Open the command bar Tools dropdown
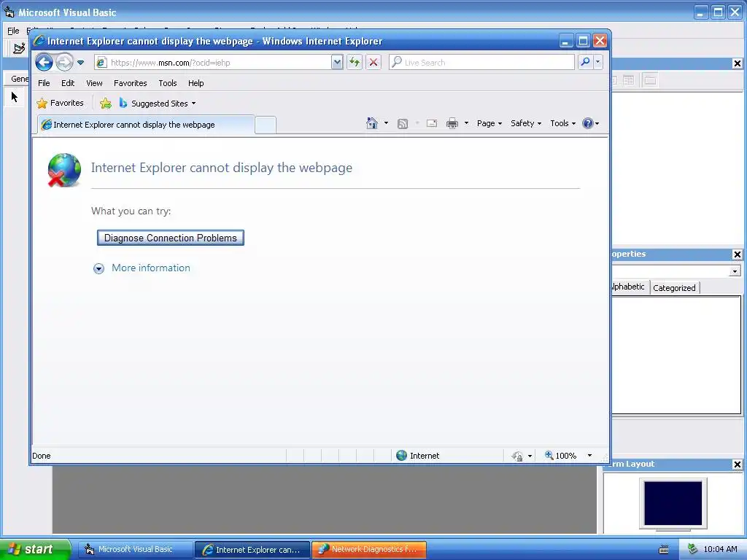 [562, 123]
